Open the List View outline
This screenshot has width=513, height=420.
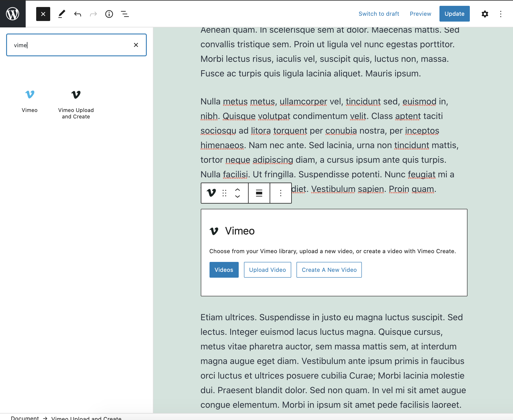coord(125,14)
